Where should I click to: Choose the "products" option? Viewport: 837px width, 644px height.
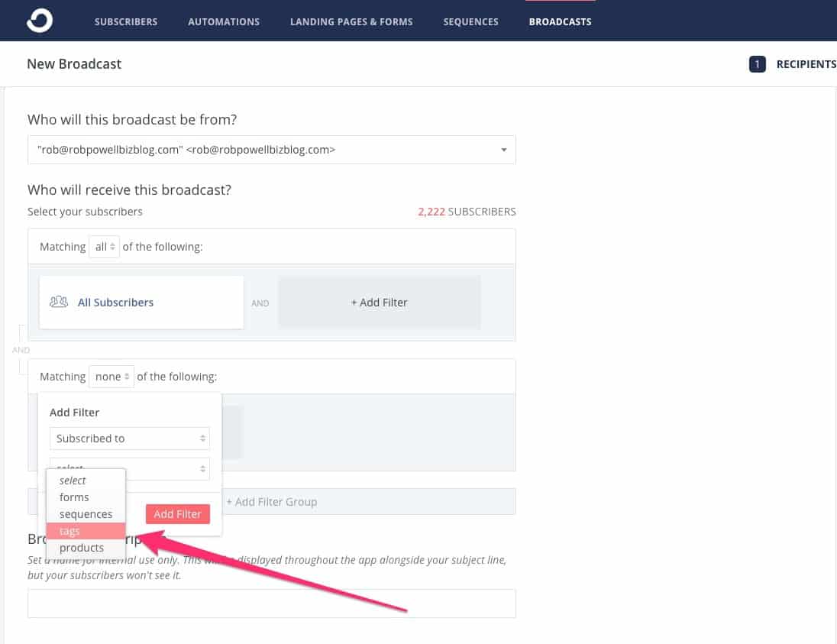click(82, 548)
